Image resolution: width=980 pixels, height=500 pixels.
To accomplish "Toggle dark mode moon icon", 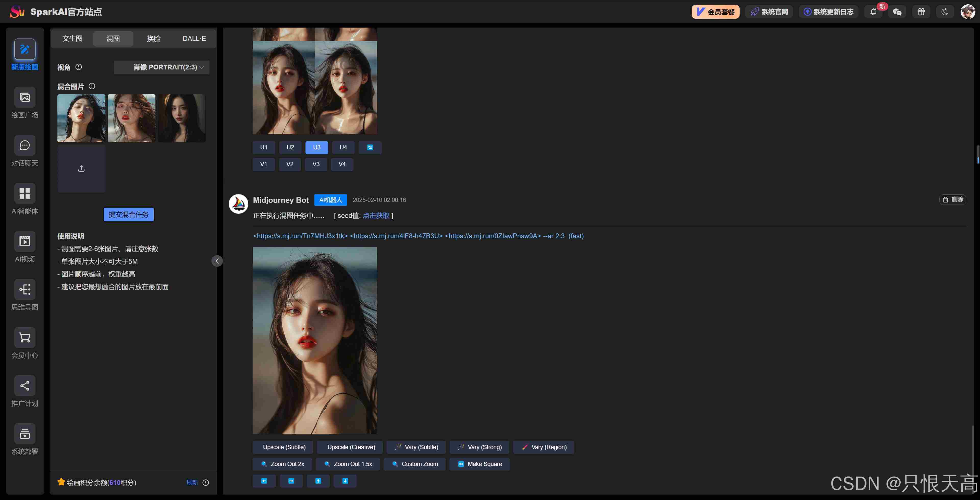I will pyautogui.click(x=945, y=12).
